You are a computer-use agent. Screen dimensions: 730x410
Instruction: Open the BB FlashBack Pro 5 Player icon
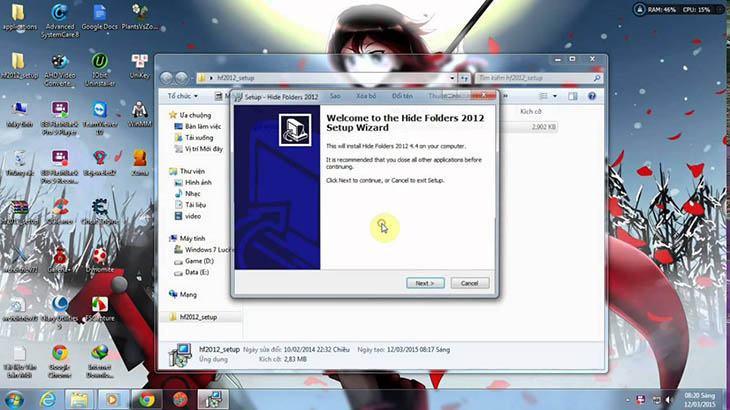[x=60, y=118]
